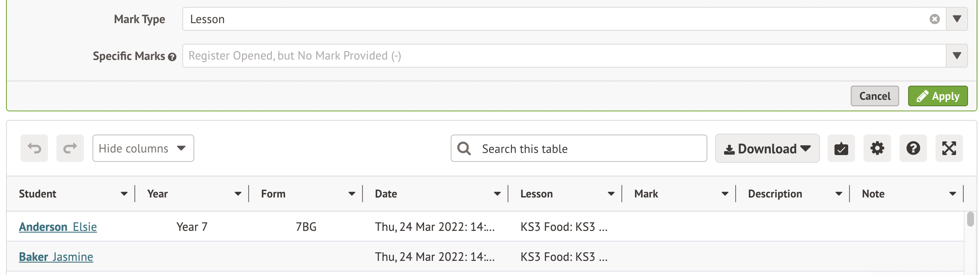Open the Date column sort menu

[x=497, y=194]
